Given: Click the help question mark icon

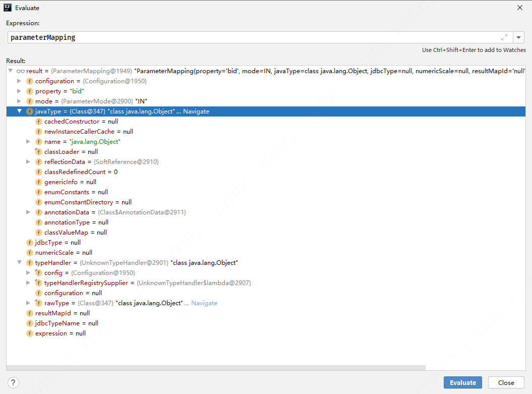Looking at the screenshot, I should (14, 382).
